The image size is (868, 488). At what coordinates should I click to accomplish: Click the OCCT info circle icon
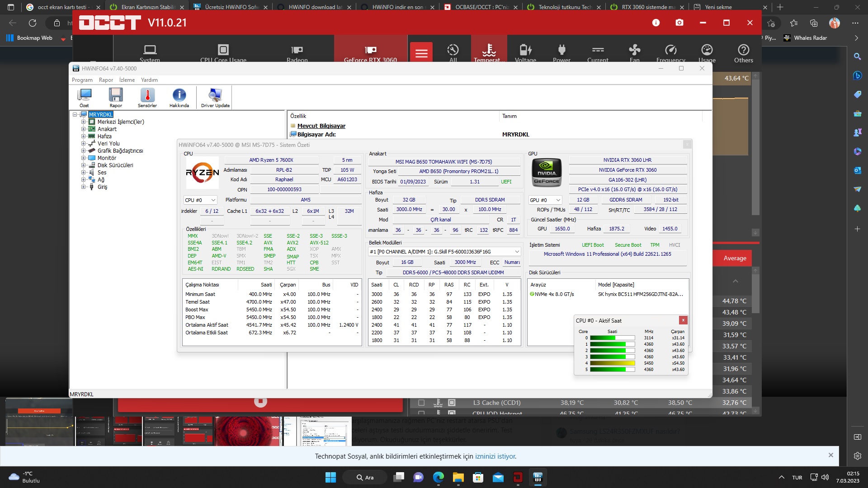(x=656, y=23)
